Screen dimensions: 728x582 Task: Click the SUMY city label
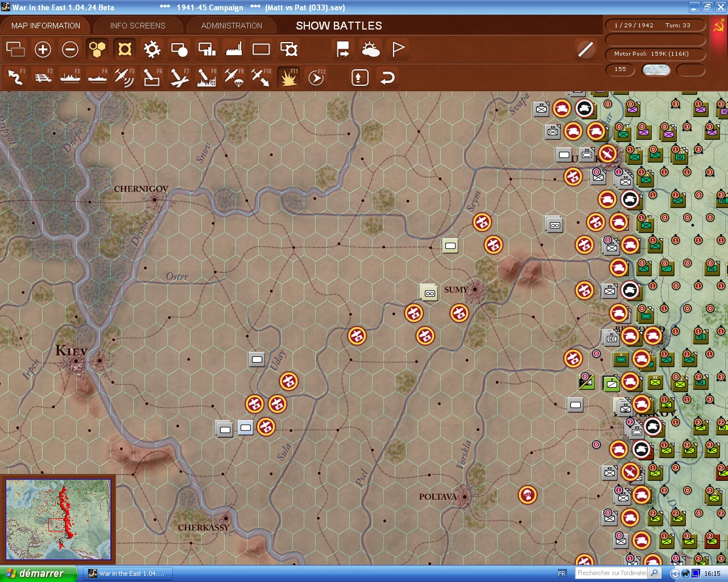click(456, 290)
